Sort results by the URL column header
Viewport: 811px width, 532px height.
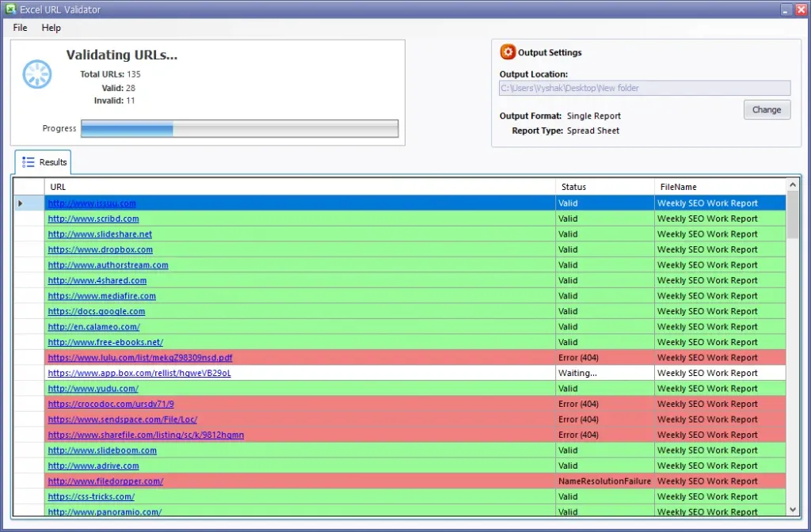tap(58, 186)
